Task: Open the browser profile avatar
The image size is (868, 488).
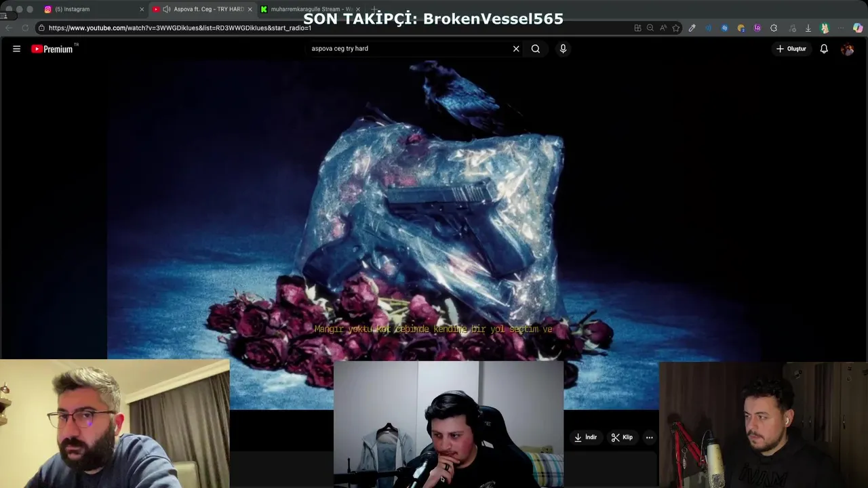Action: click(825, 28)
